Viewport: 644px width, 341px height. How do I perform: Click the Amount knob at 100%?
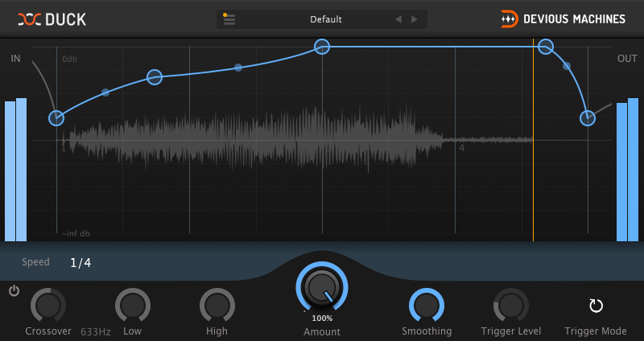(322, 287)
